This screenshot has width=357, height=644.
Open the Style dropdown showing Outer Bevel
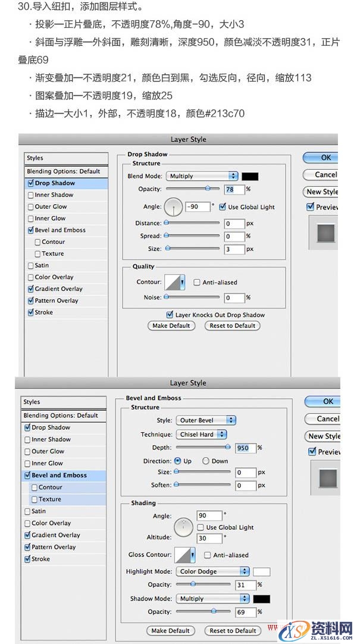pyautogui.click(x=206, y=420)
